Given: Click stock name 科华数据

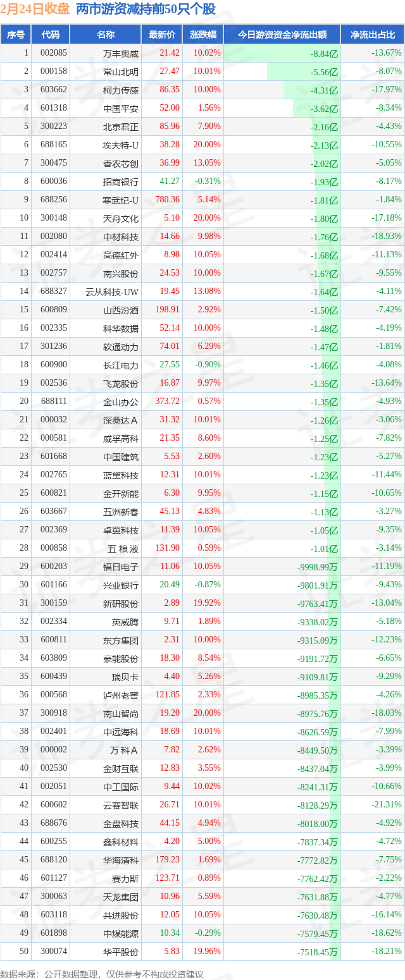Looking at the screenshot, I should coord(121,328).
